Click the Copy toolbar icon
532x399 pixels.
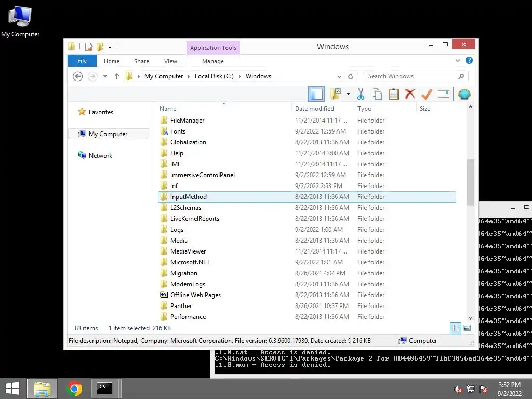click(377, 94)
